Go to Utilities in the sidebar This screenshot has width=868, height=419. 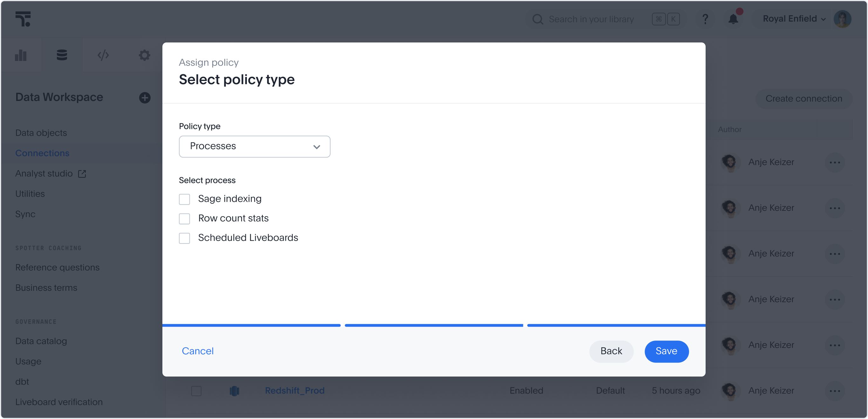coord(30,194)
